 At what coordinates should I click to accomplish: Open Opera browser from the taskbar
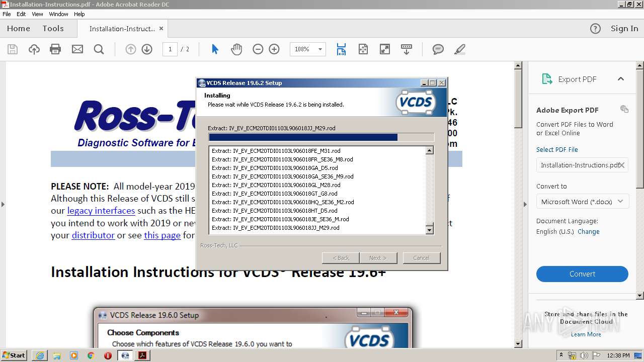pos(108,355)
